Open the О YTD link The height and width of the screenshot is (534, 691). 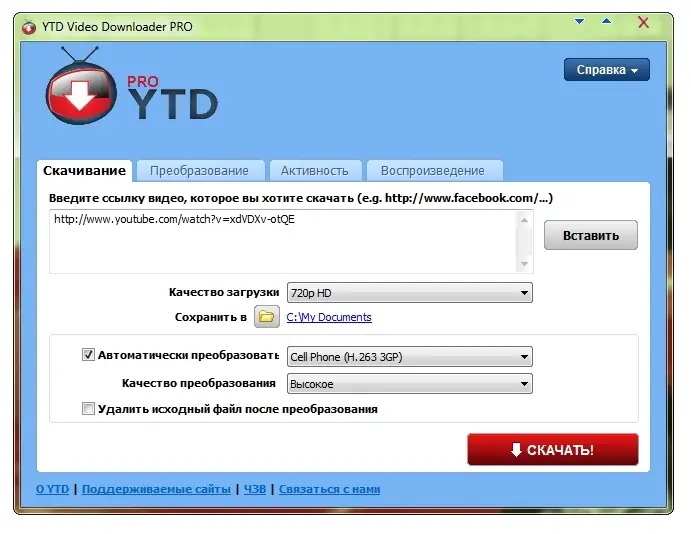tap(52, 490)
